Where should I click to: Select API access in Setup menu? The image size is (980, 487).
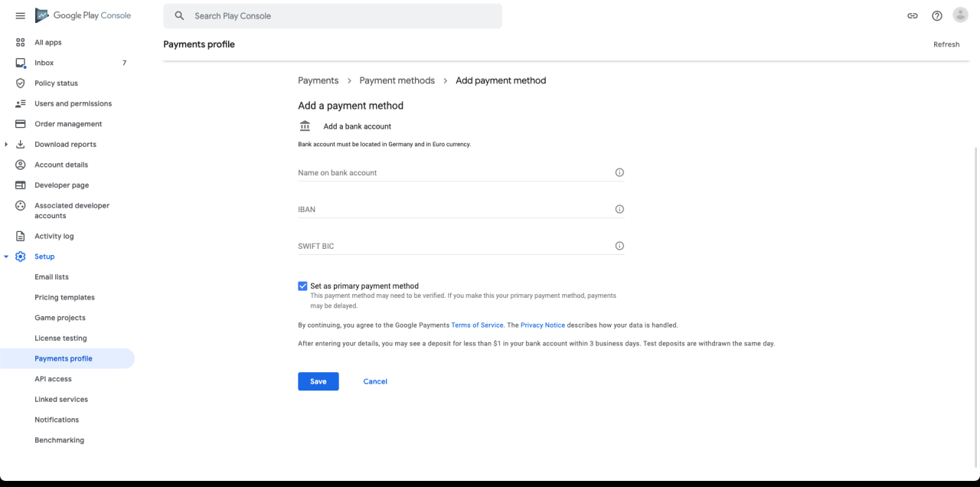pyautogui.click(x=53, y=379)
